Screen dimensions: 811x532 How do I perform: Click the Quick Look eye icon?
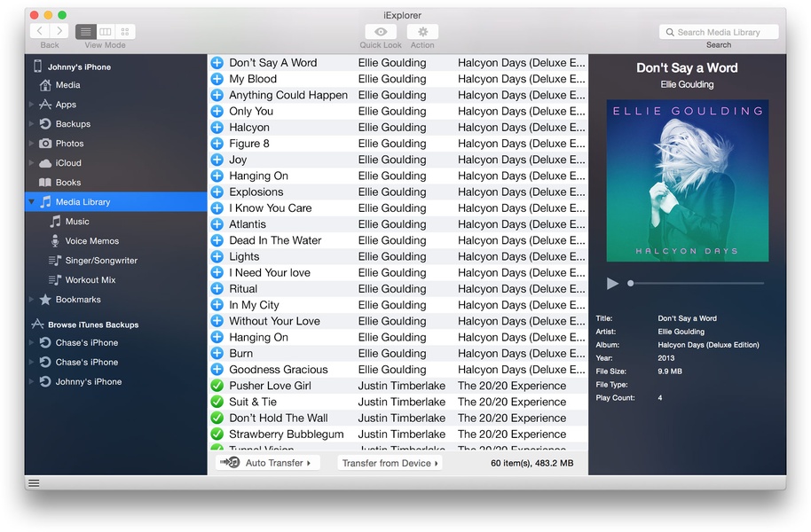coord(381,32)
